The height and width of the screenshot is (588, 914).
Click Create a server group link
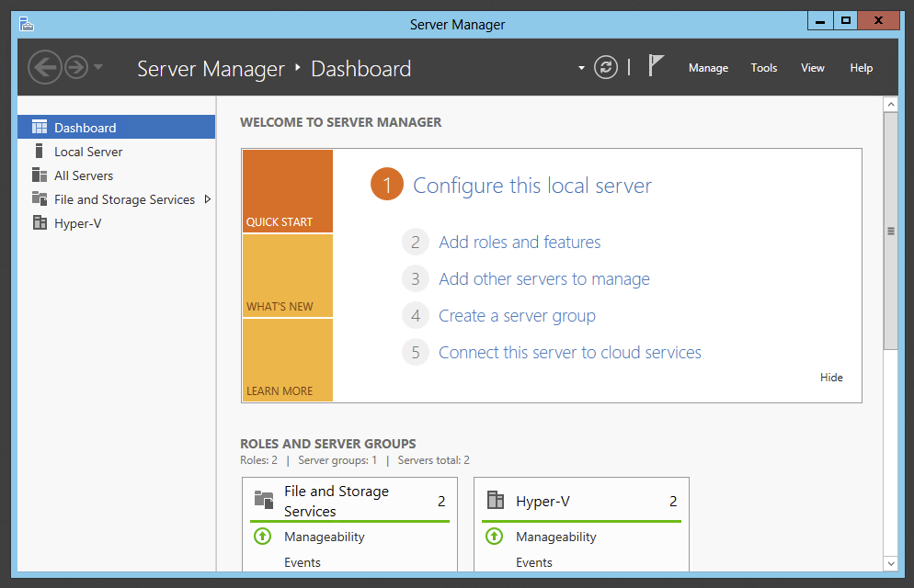coord(517,316)
